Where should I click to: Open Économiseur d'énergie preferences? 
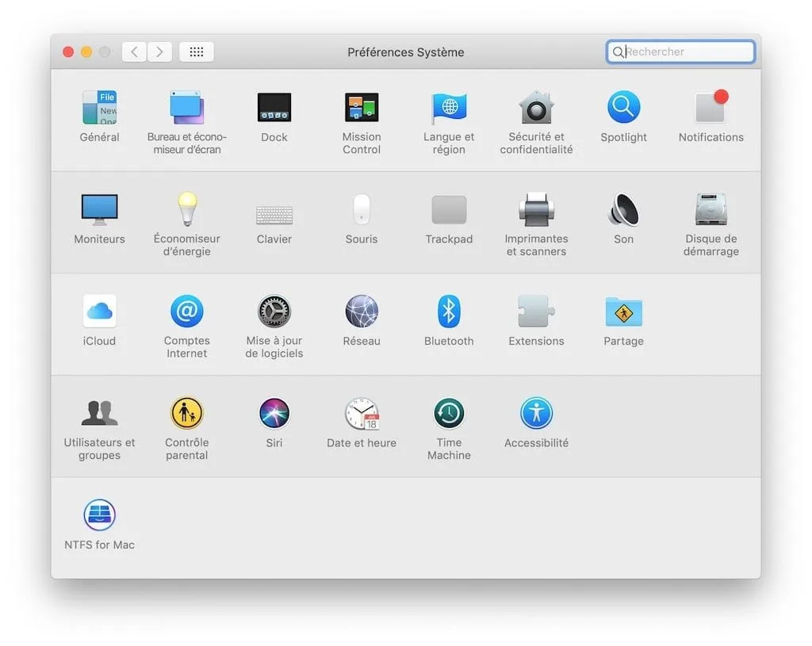coord(186,208)
